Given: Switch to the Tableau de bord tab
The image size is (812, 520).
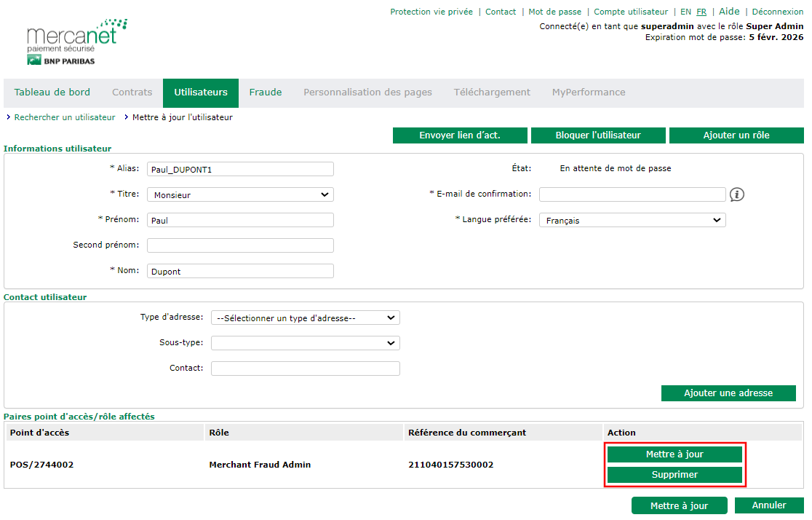Looking at the screenshot, I should [52, 92].
